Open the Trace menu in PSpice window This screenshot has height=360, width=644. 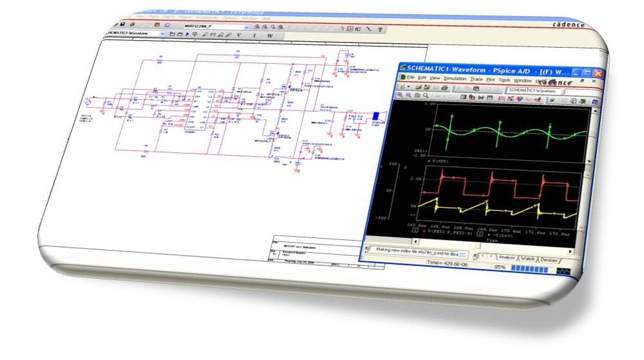pos(477,79)
